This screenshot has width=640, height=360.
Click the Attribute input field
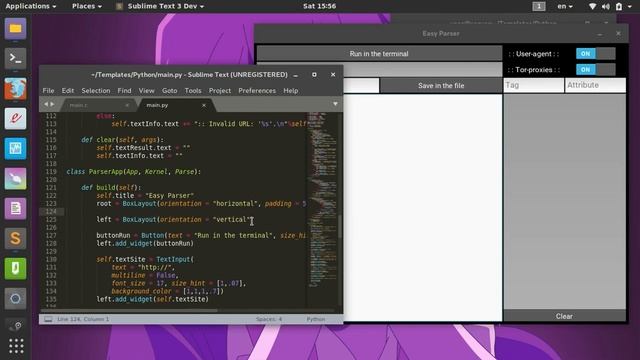(595, 85)
